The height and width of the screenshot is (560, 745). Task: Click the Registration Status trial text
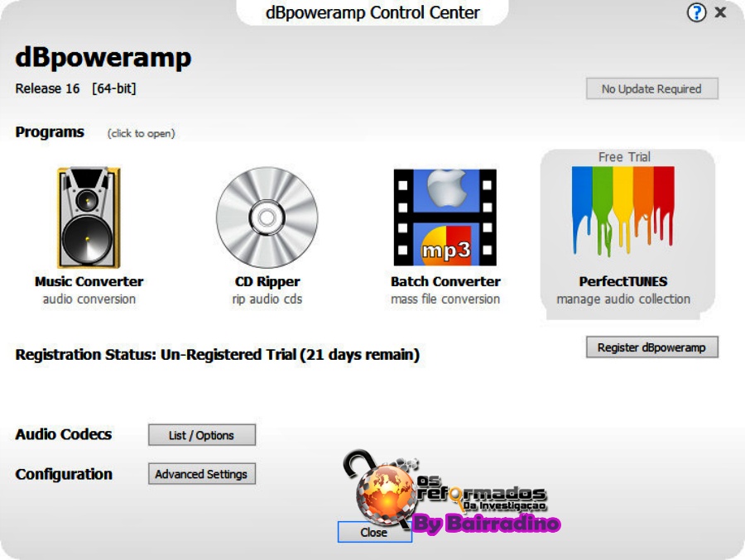(x=217, y=355)
